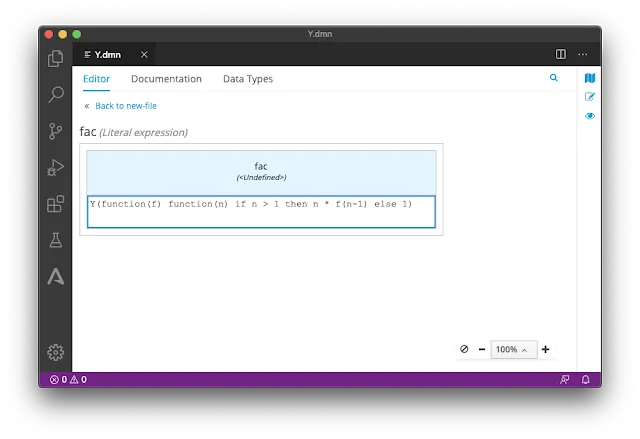640x439 pixels.
Task: Click the errors and warnings status item
Action: tap(68, 379)
